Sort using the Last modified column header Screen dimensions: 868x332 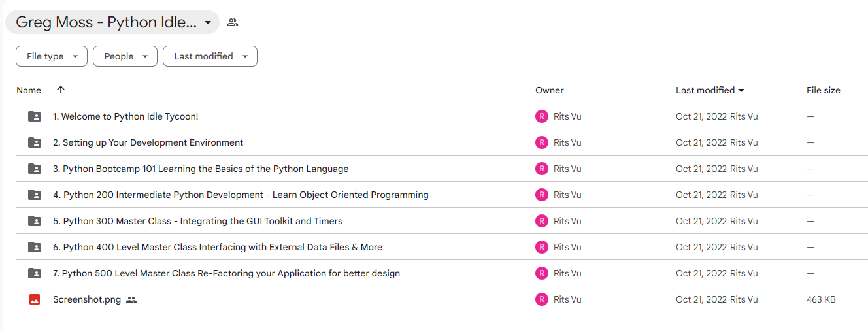[x=710, y=90]
